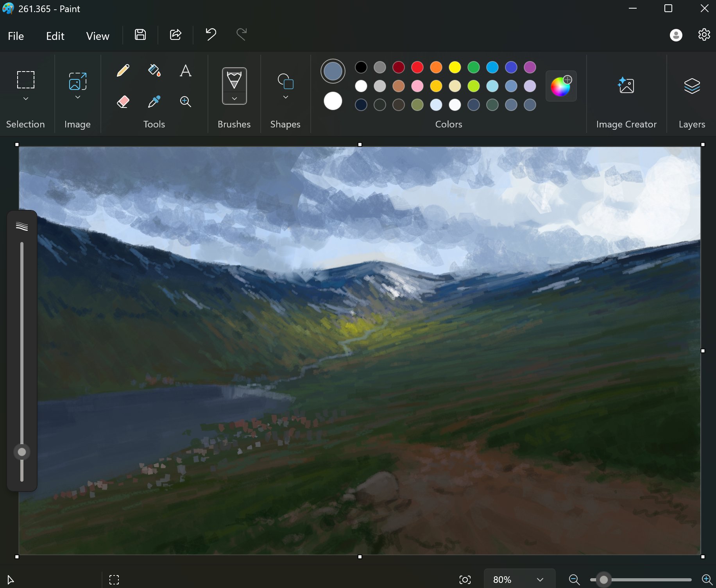Image resolution: width=716 pixels, height=588 pixels.
Task: Undo the last action
Action: tap(211, 35)
